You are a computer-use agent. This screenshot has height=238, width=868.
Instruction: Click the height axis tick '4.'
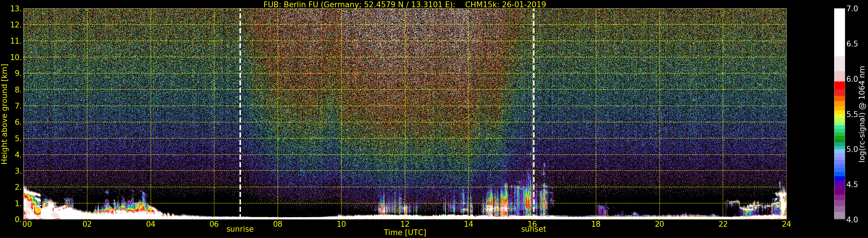point(18,155)
